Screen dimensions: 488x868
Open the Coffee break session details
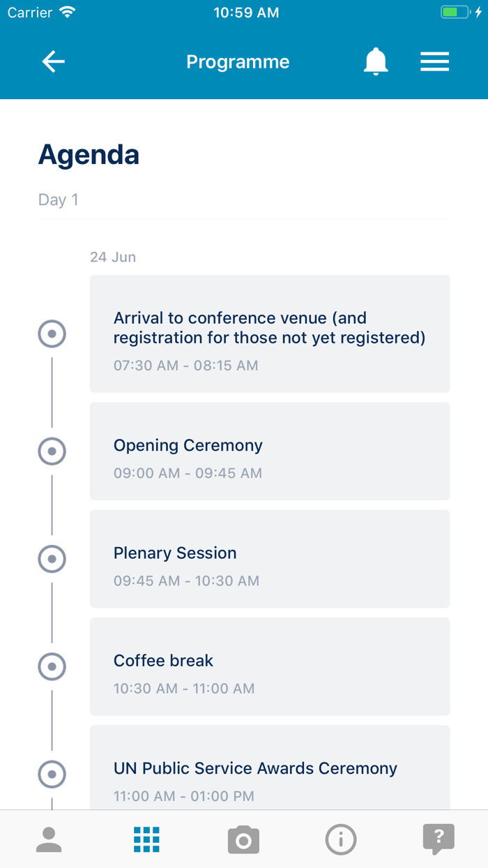coord(269,667)
